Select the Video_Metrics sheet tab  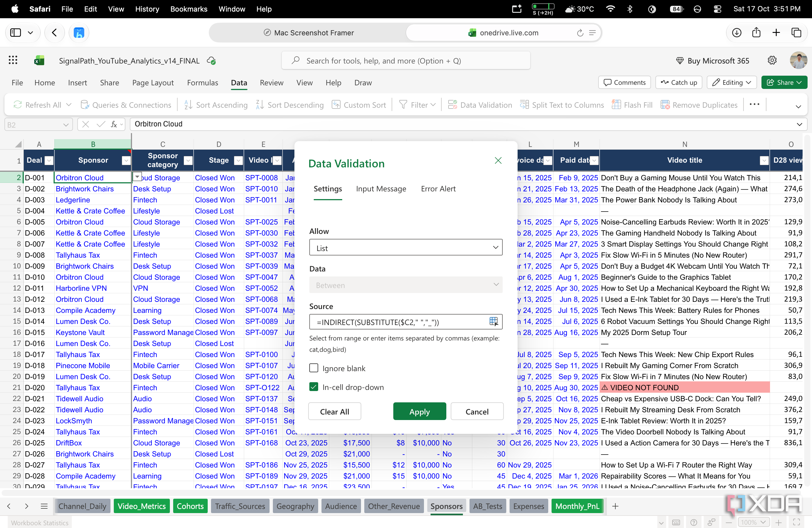[142, 506]
